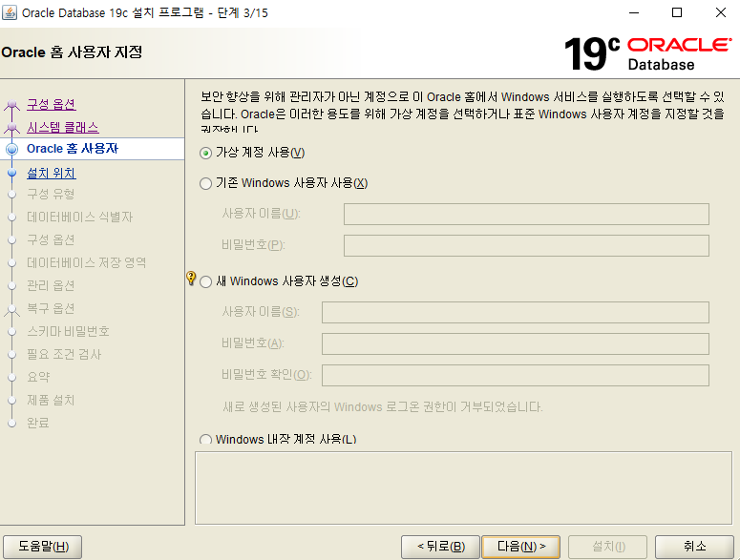Click the 필요 조건 검사 step text

point(64,355)
